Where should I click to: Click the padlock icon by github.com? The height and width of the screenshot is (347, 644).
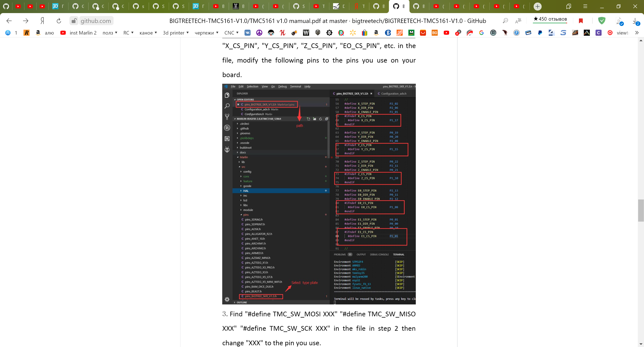coord(74,21)
